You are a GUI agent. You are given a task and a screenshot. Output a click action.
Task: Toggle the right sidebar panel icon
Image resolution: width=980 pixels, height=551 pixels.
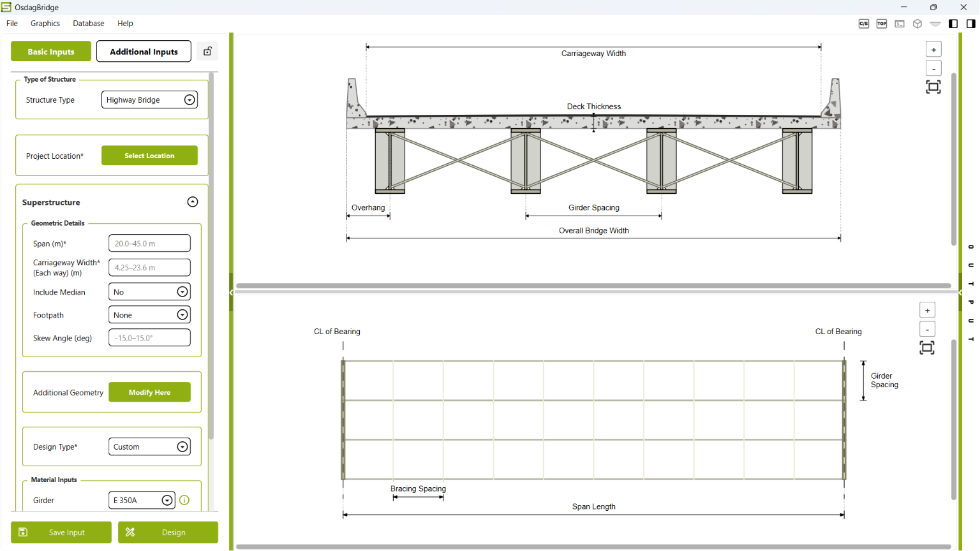pyautogui.click(x=971, y=24)
